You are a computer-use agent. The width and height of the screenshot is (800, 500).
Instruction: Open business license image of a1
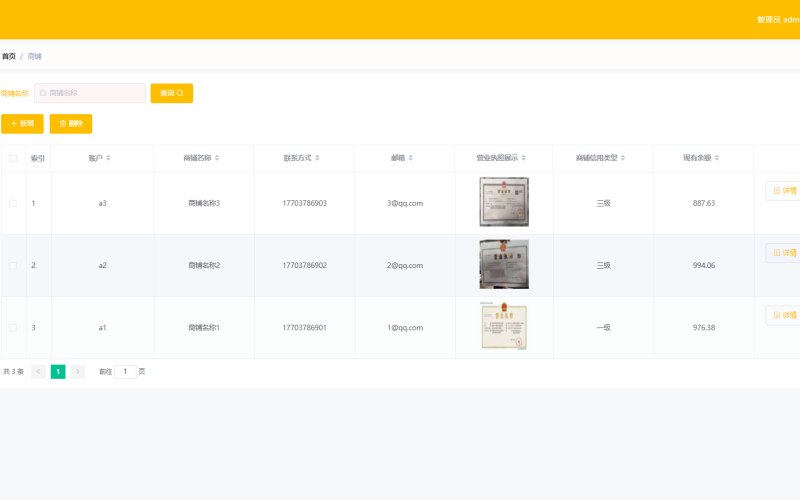(504, 326)
